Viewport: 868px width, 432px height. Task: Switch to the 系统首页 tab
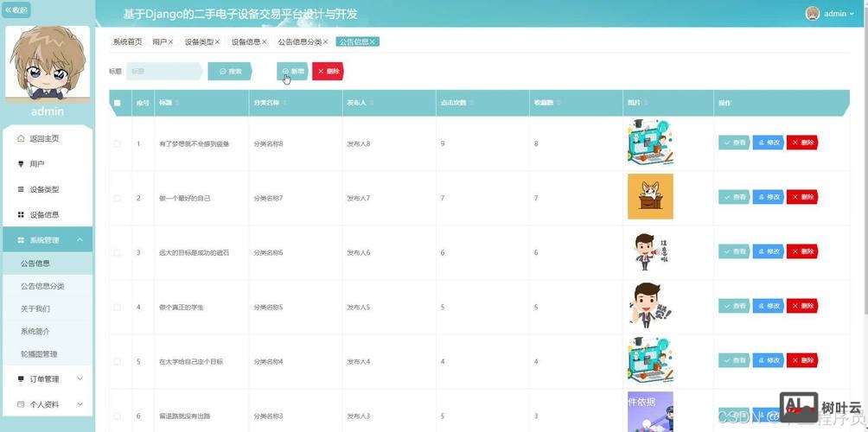127,41
